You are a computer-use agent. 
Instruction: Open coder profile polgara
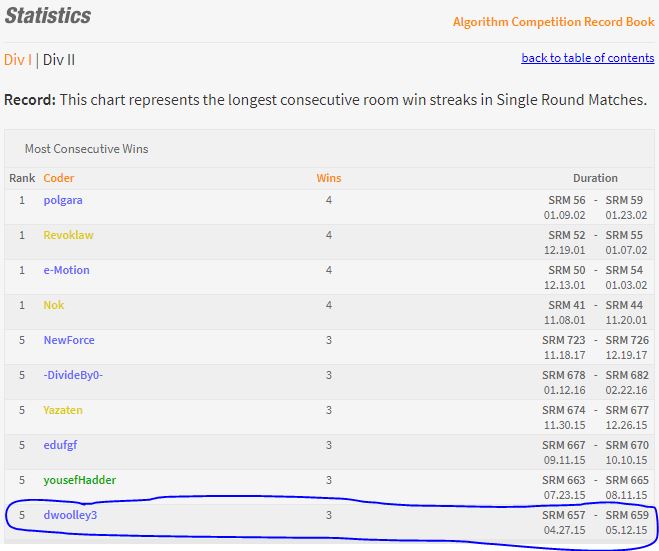[63, 200]
